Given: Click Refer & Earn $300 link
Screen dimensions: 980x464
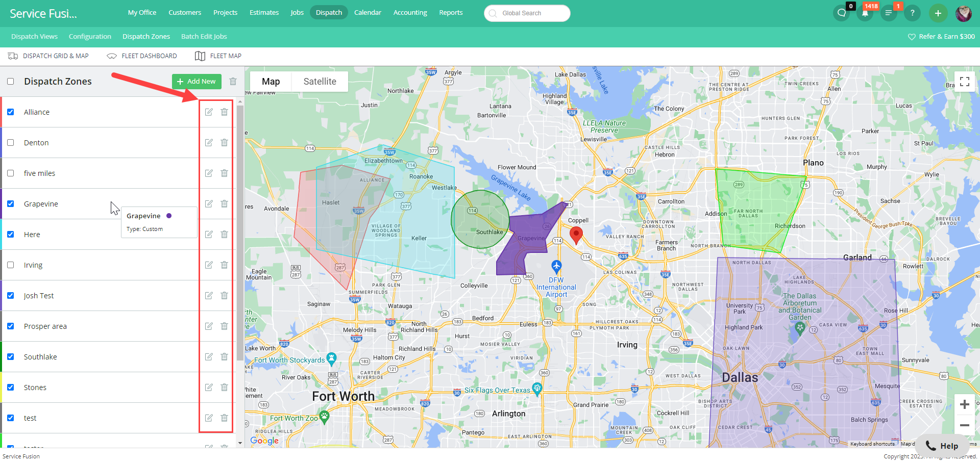Looking at the screenshot, I should coord(941,37).
